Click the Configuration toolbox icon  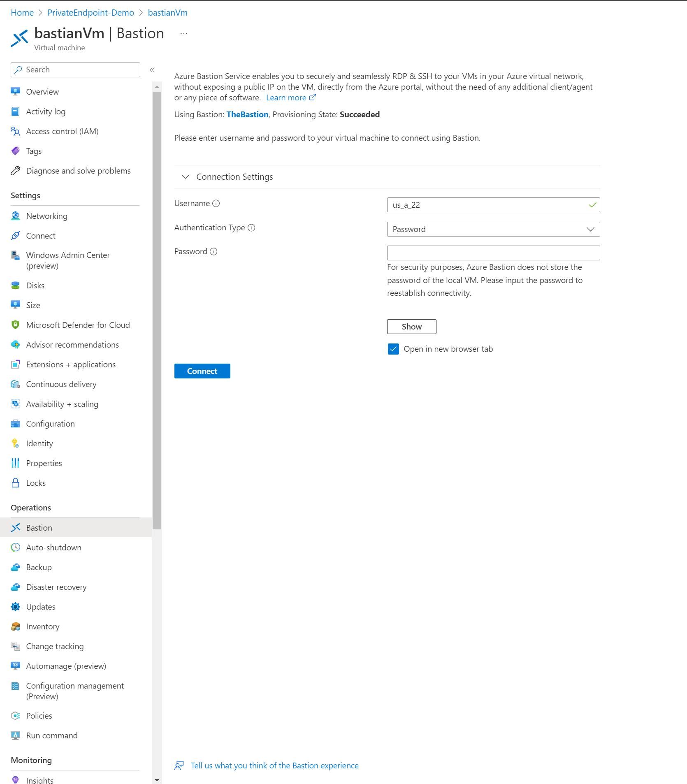[16, 424]
